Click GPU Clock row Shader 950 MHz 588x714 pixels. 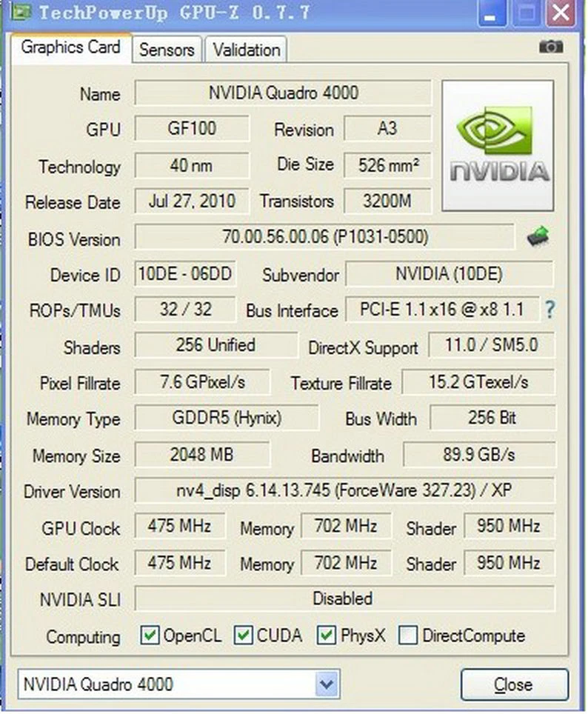pyautogui.click(x=509, y=526)
